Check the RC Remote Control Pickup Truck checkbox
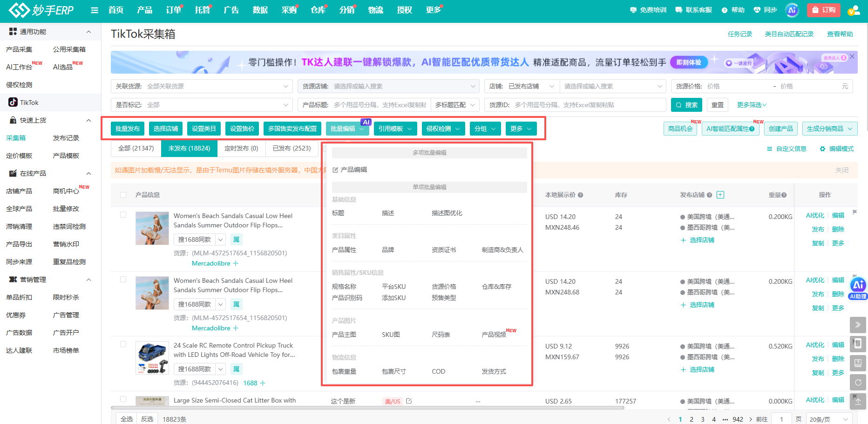Viewport: 868px width, 424px height. (123, 344)
